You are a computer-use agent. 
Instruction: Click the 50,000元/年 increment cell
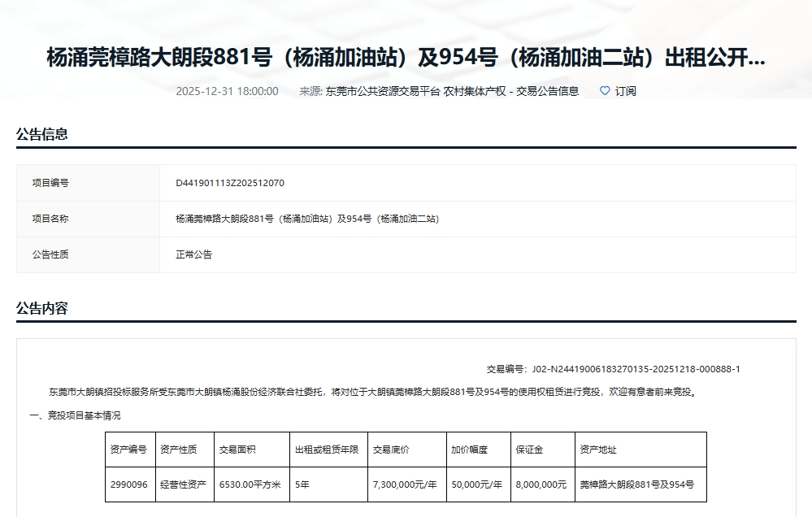point(476,484)
